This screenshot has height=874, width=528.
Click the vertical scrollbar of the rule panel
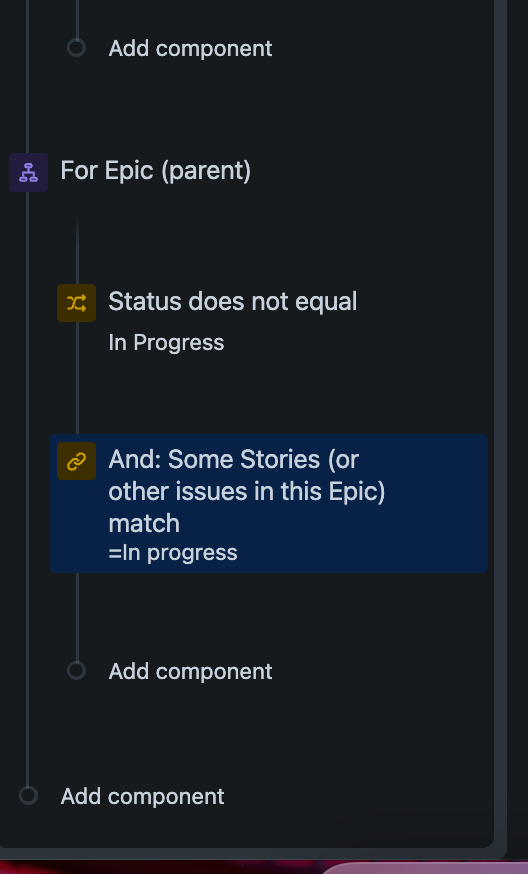coord(500,424)
